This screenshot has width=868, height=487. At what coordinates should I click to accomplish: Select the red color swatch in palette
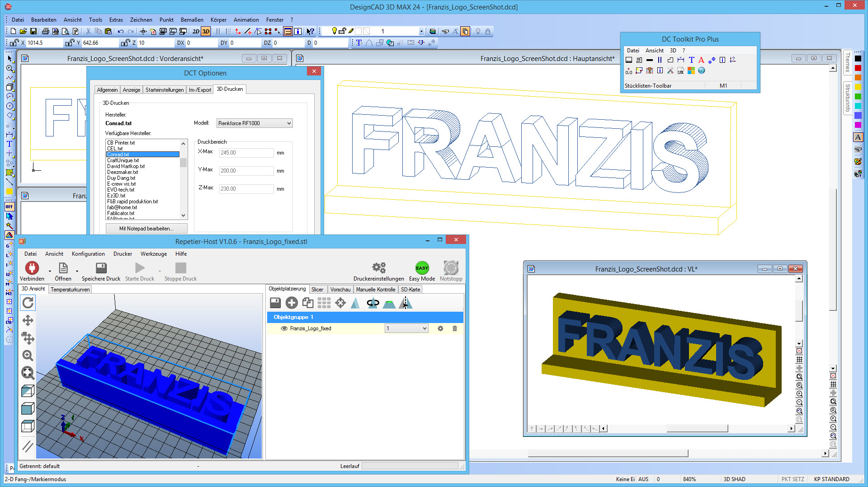coord(858,68)
